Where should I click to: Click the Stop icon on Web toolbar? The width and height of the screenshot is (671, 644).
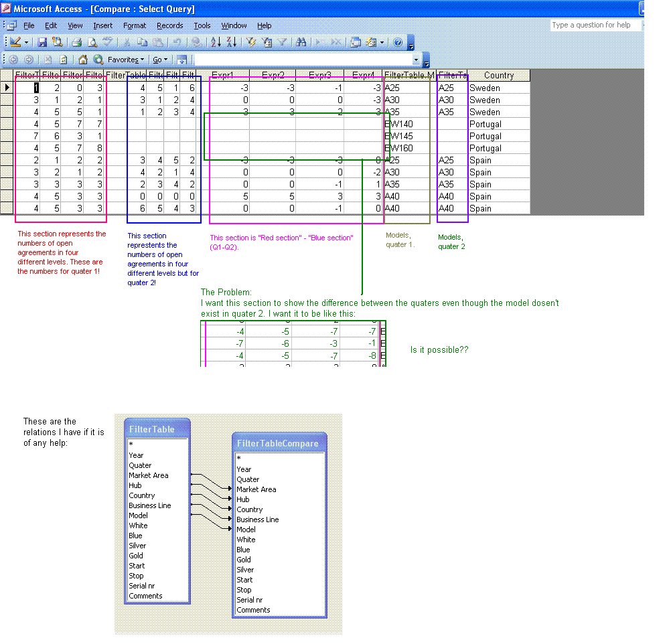(x=48, y=60)
